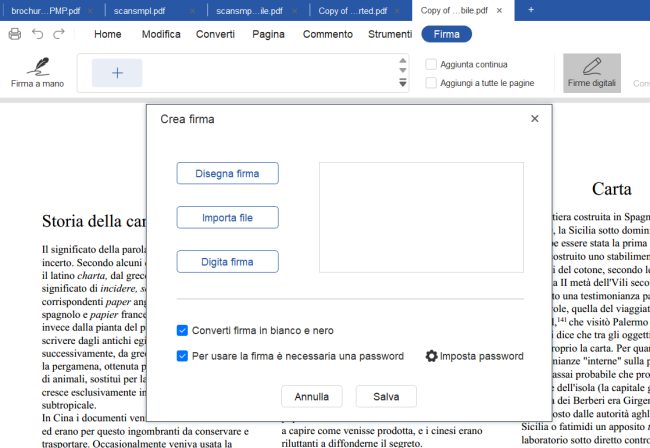Click the Digita firma button
The height and width of the screenshot is (448, 650).
pyautogui.click(x=227, y=262)
